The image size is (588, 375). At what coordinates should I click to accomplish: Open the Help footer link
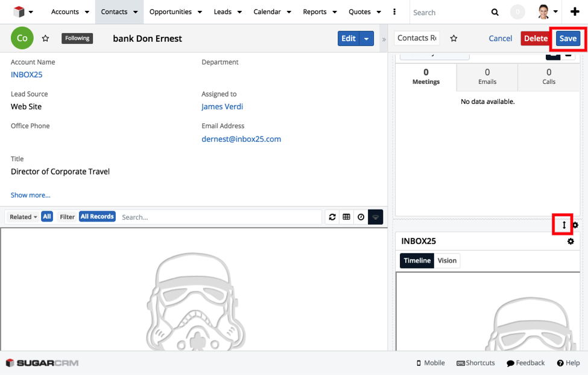569,363
